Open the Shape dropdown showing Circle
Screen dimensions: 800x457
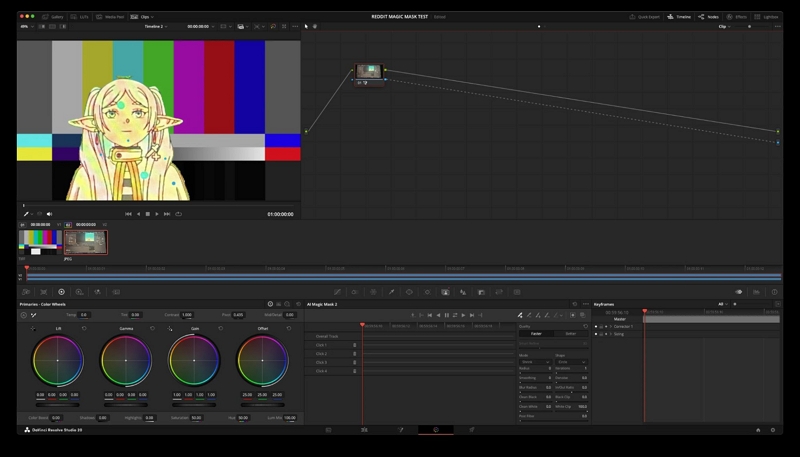571,362
